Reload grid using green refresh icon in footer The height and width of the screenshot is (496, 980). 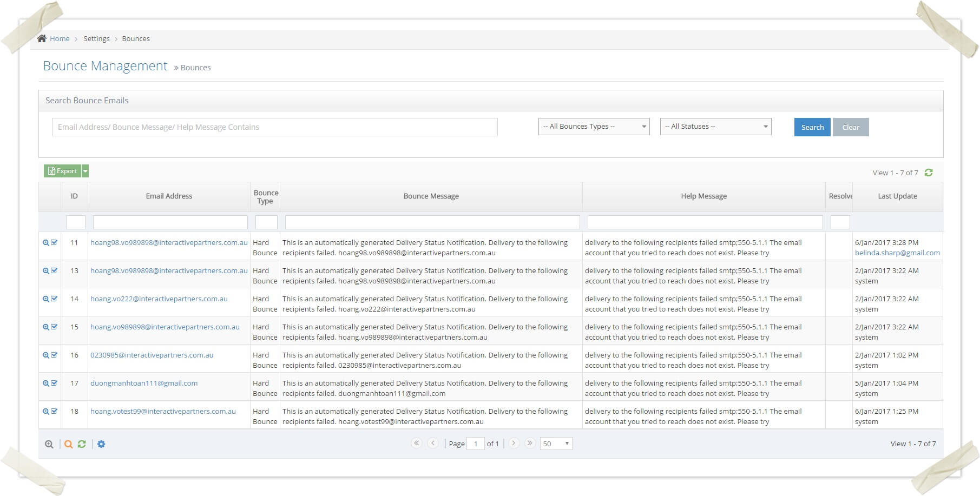pyautogui.click(x=82, y=444)
